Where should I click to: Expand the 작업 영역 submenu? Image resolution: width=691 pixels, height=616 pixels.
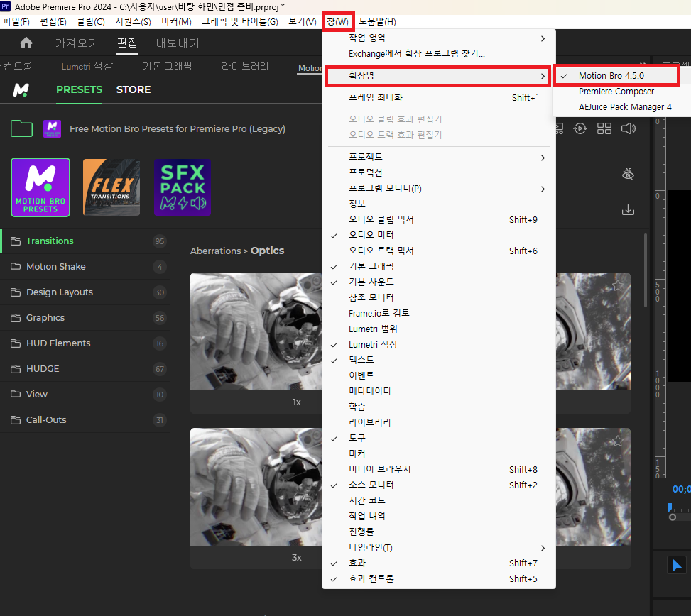(x=438, y=38)
